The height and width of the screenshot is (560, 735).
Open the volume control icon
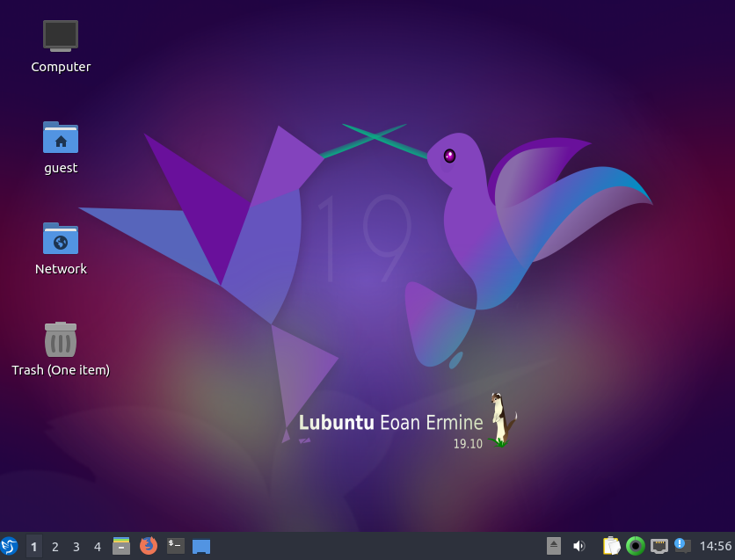pyautogui.click(x=579, y=546)
